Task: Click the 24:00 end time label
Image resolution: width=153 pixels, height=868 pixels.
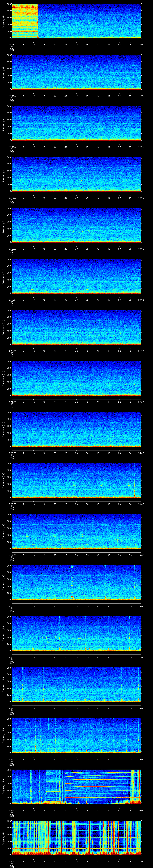Action: (x=141, y=504)
